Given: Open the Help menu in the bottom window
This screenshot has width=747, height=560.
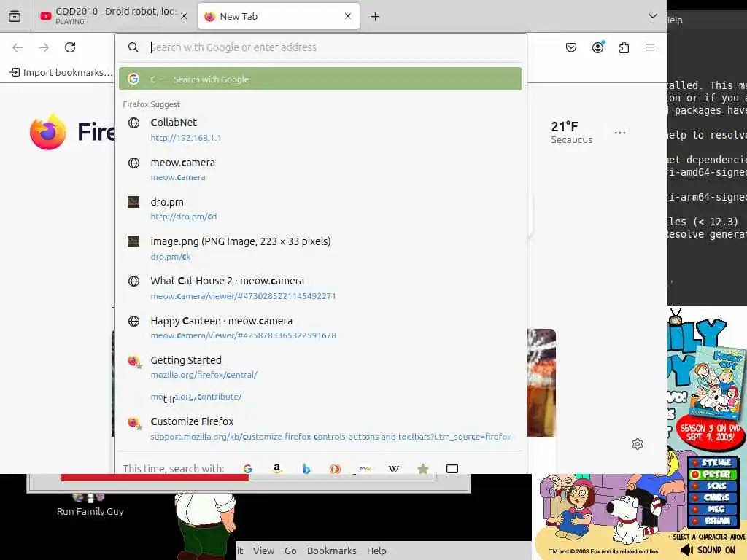Looking at the screenshot, I should pos(376,551).
